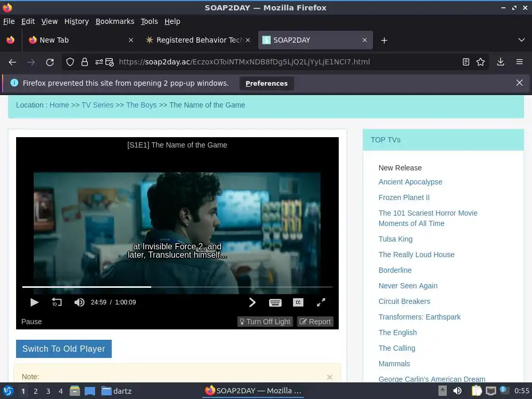The height and width of the screenshot is (399, 532).
Task: Close the pop-up blocked notification bar
Action: [x=520, y=83]
